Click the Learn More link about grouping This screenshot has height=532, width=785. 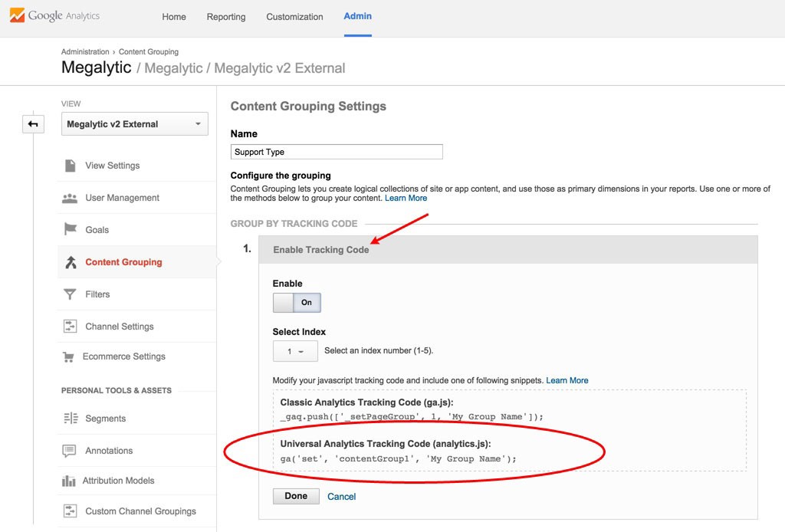[406, 198]
